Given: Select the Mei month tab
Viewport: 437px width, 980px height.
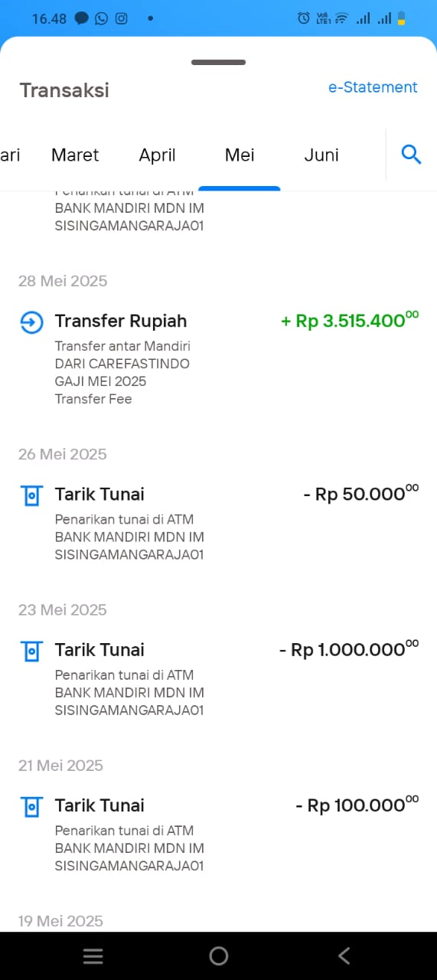Looking at the screenshot, I should [240, 155].
